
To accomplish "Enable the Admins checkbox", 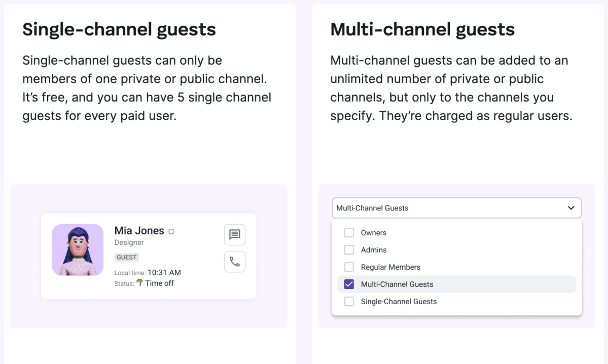I will click(349, 249).
